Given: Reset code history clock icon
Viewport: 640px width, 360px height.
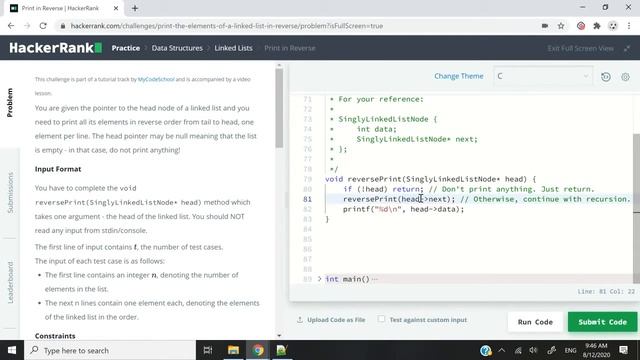Looking at the screenshot, I should click(606, 77).
